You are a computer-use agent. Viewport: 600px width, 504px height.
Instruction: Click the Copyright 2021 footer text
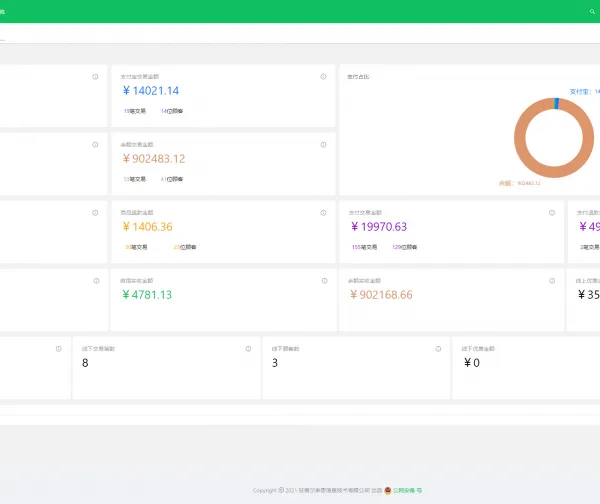pos(318,490)
